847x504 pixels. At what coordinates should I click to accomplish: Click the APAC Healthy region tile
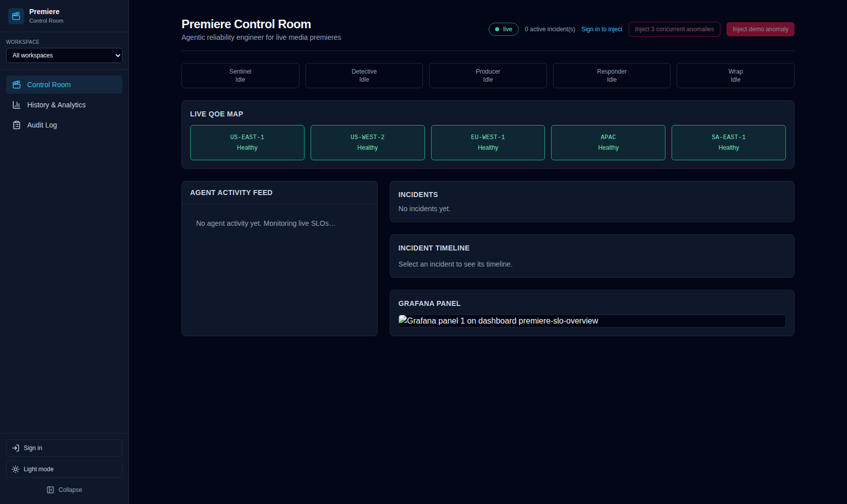[608, 143]
